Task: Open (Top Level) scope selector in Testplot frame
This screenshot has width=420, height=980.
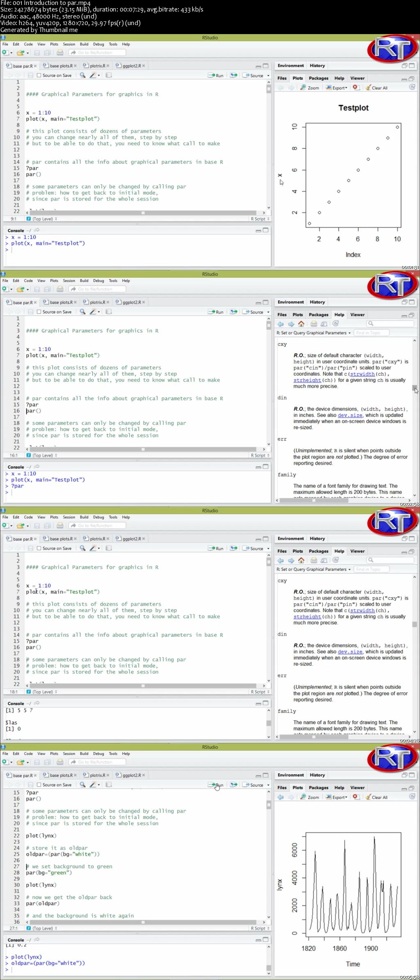Action: pos(42,219)
